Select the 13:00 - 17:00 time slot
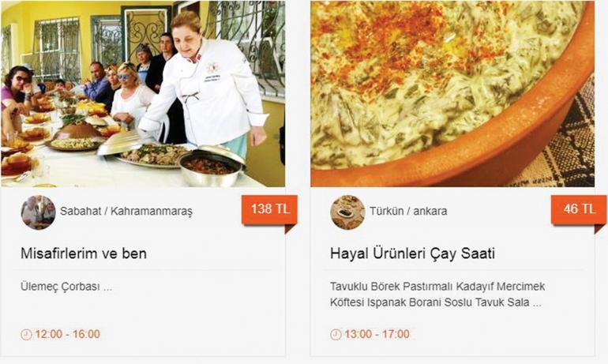Viewport: 608px width, 364px height. (x=377, y=334)
